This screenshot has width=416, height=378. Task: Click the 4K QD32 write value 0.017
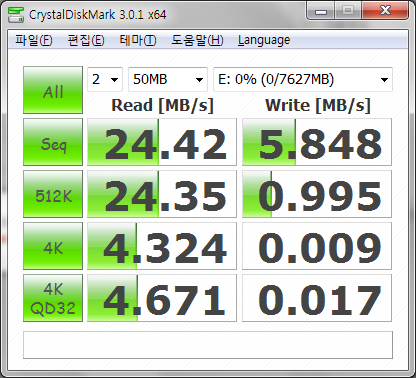click(317, 298)
